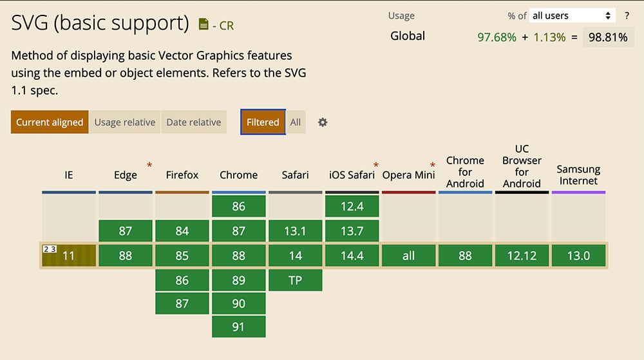Click the Firefox 85 cell
Screen dimensions: 644x360
[x=182, y=255]
